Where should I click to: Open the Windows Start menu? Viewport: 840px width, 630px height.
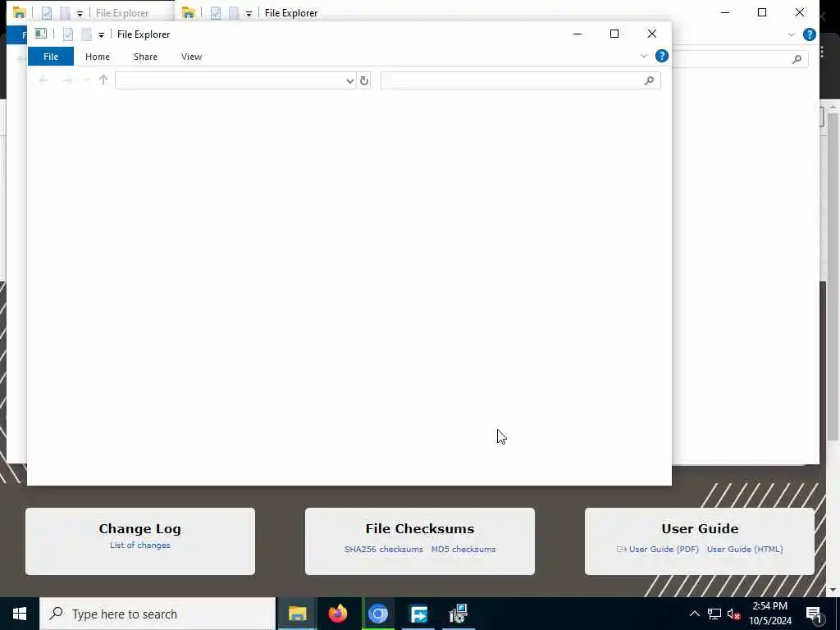pos(20,614)
